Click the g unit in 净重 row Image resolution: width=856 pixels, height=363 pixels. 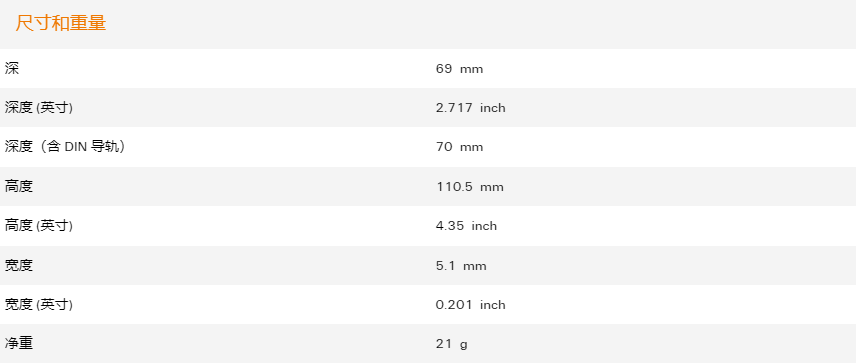click(464, 345)
